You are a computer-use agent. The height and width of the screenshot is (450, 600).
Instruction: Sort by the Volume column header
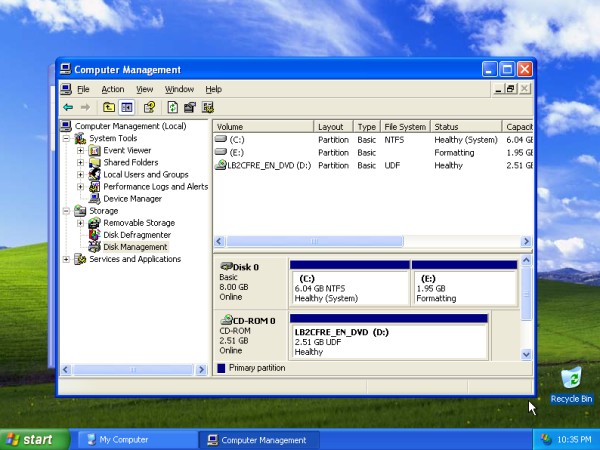[x=264, y=127]
